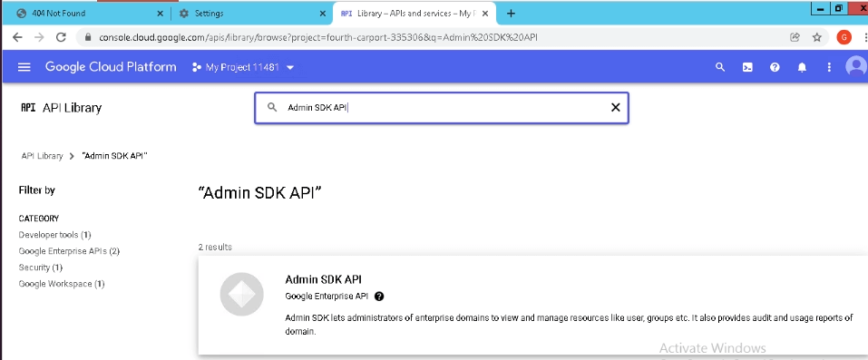Viewport: 868px width, 360px height.
Task: Go to API Library breadcrumb link
Action: coord(42,156)
